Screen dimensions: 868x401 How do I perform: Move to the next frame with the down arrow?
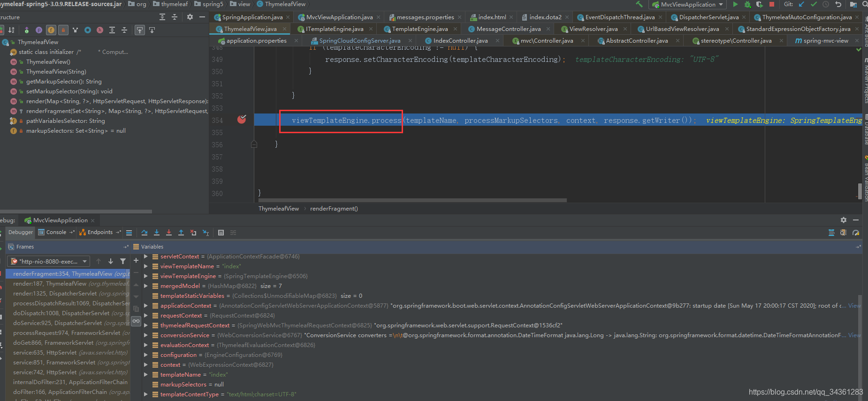pyautogui.click(x=111, y=261)
